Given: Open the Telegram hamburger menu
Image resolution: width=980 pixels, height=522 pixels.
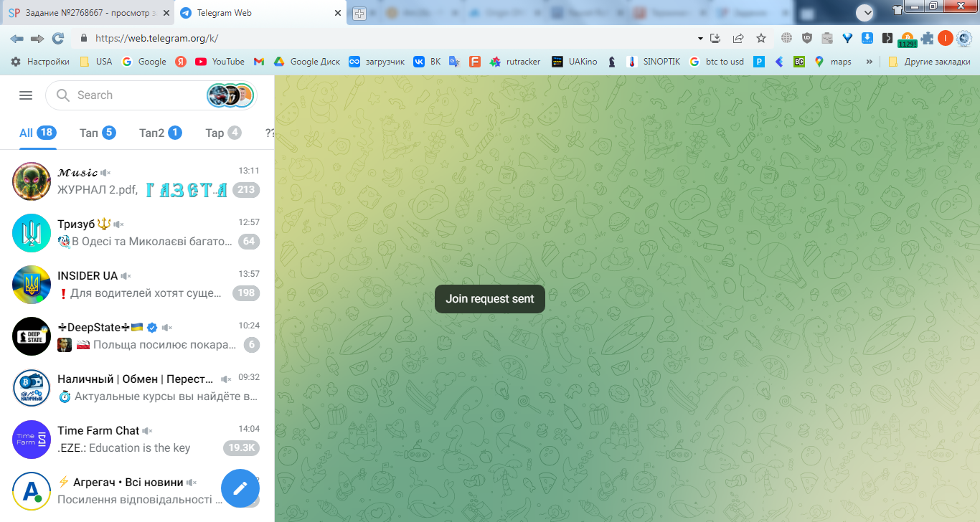Looking at the screenshot, I should click(26, 95).
